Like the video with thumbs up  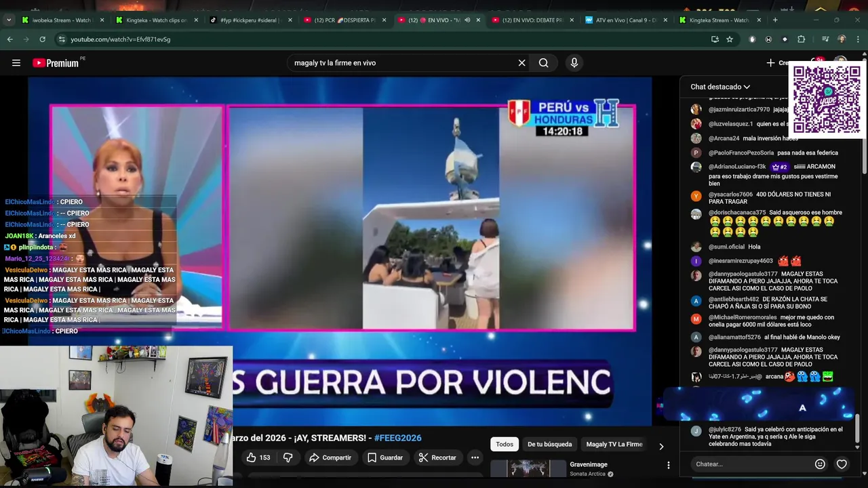(x=258, y=457)
